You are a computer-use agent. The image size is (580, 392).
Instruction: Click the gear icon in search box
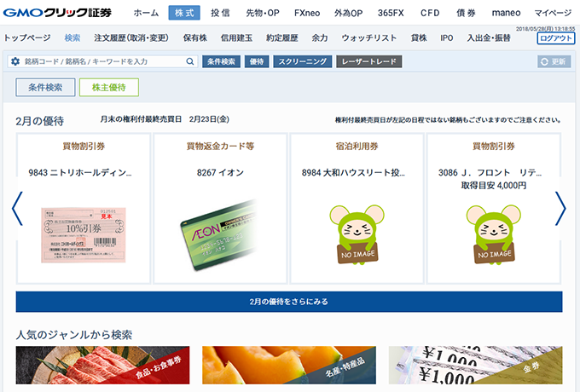point(14,62)
